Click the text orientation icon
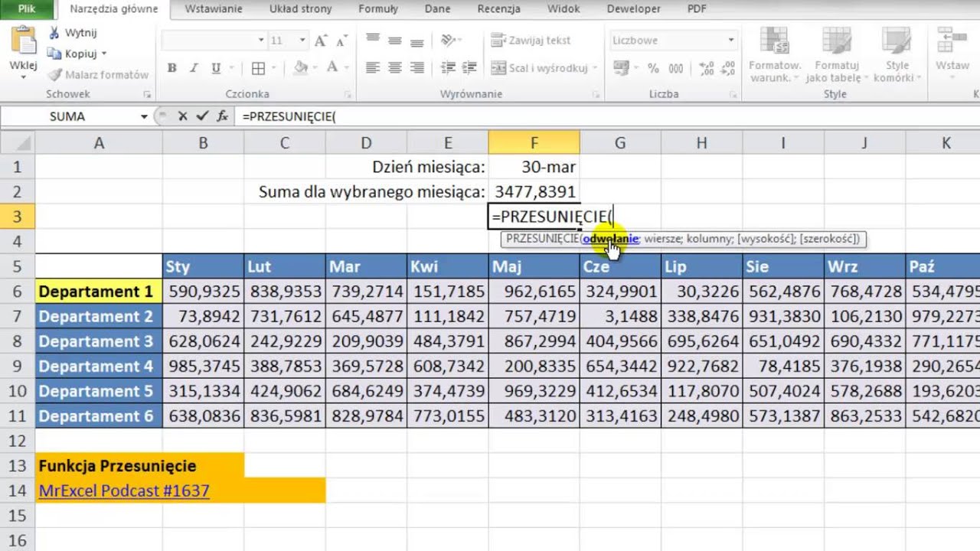980x551 pixels. click(x=449, y=40)
